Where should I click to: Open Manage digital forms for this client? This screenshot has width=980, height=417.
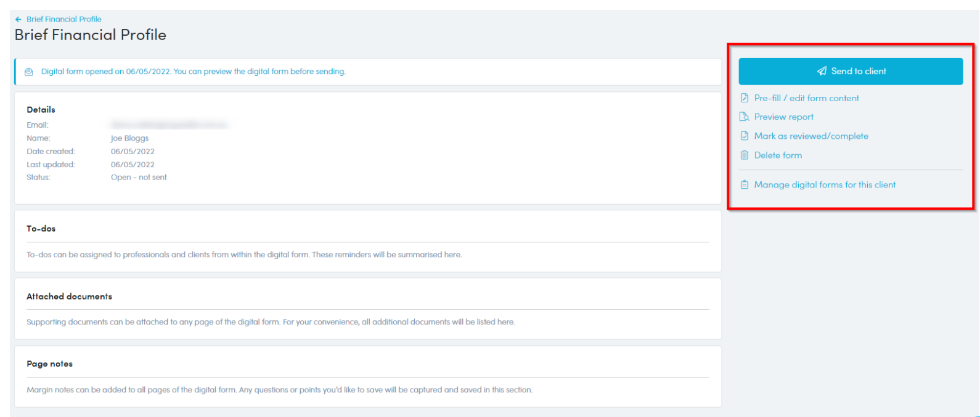[825, 184]
